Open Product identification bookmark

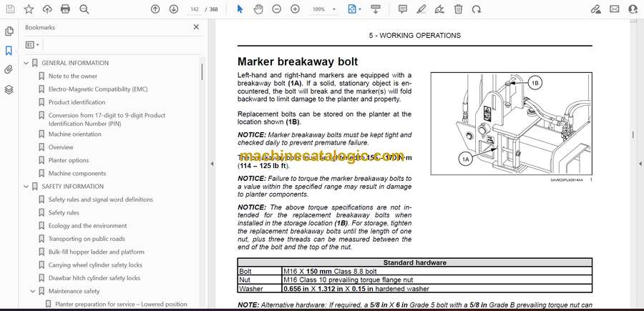click(x=77, y=102)
